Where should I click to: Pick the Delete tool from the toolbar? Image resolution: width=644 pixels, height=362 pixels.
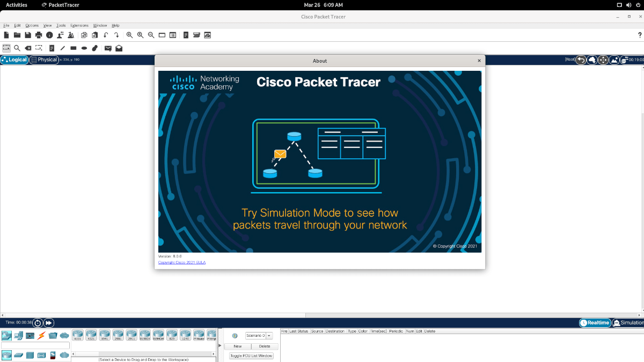point(28,48)
